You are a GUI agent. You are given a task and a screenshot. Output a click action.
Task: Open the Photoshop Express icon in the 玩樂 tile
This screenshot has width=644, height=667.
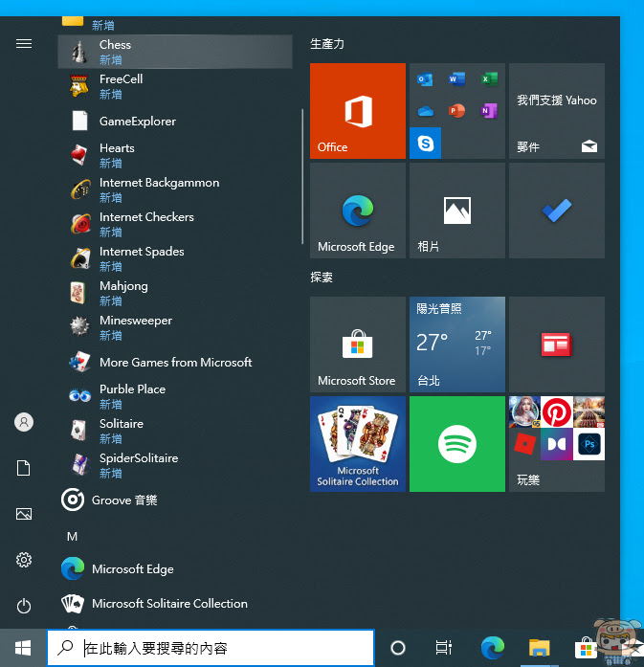(588, 444)
